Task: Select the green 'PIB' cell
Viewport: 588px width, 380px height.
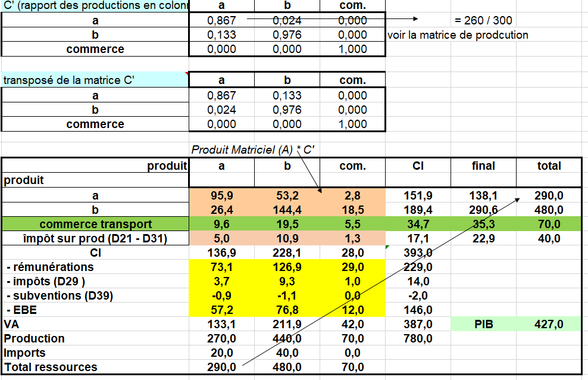Action: [x=483, y=324]
